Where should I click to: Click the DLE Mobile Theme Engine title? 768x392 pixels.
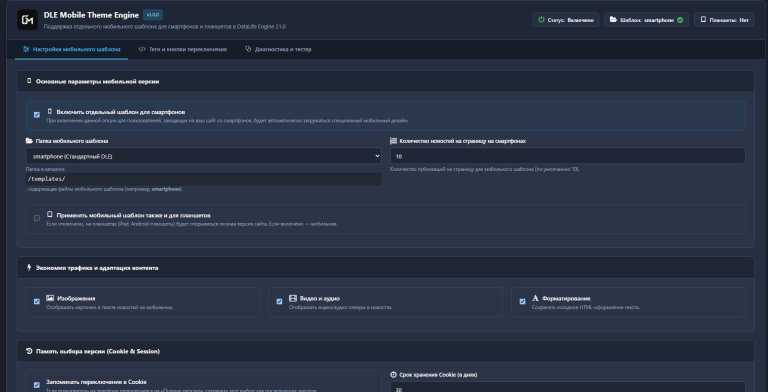pyautogui.click(x=91, y=15)
